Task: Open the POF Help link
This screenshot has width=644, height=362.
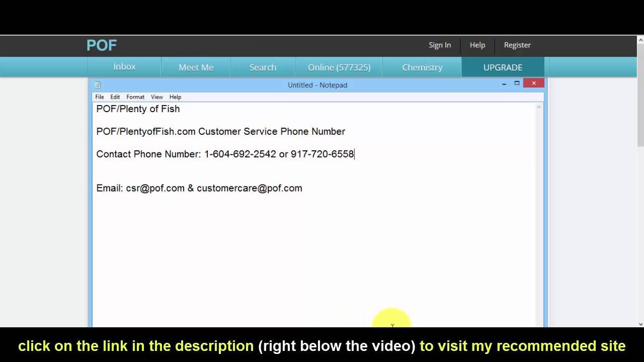Action: [x=477, y=45]
